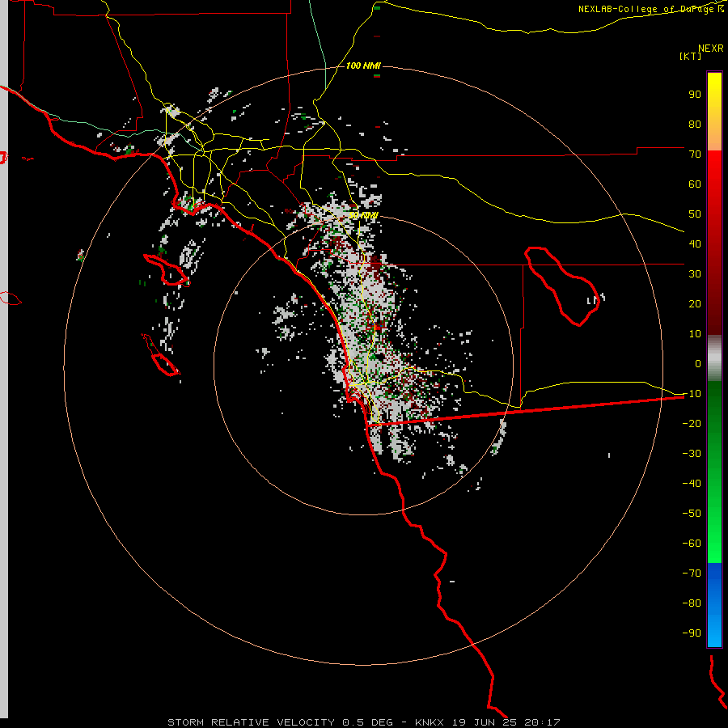Select the 20 label on velocity scale
The height and width of the screenshot is (728, 728).
coord(695,303)
